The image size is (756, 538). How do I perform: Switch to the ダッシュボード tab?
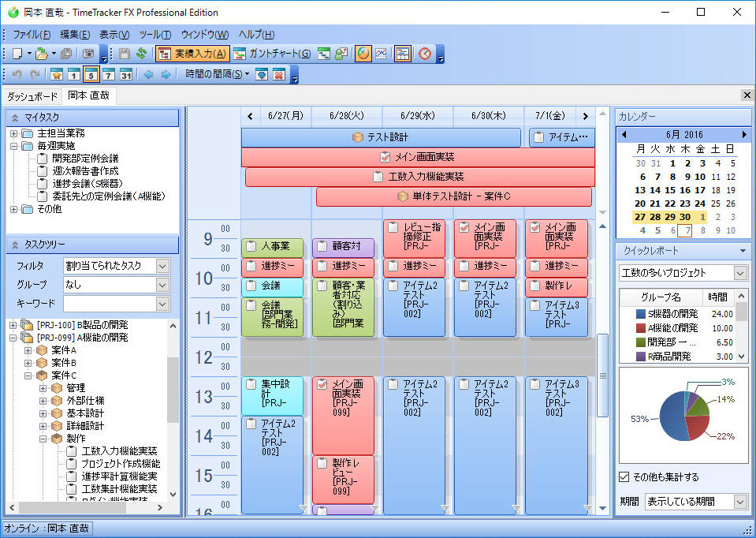click(32, 96)
